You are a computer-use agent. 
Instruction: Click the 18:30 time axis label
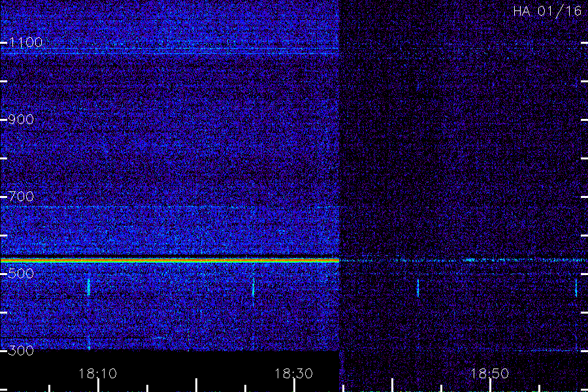point(293,374)
